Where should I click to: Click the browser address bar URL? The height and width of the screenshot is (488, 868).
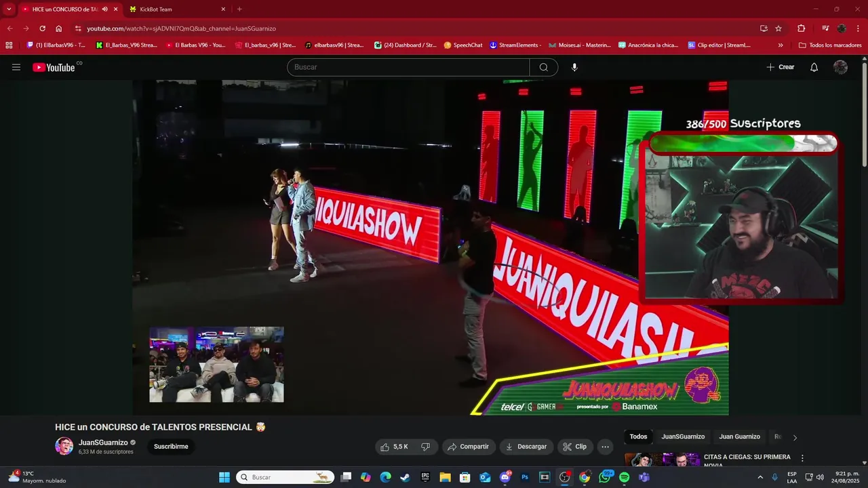tap(181, 28)
